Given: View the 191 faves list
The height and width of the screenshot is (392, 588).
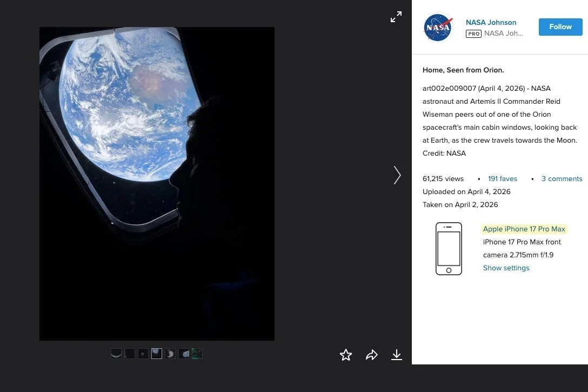Looking at the screenshot, I should 502,179.
